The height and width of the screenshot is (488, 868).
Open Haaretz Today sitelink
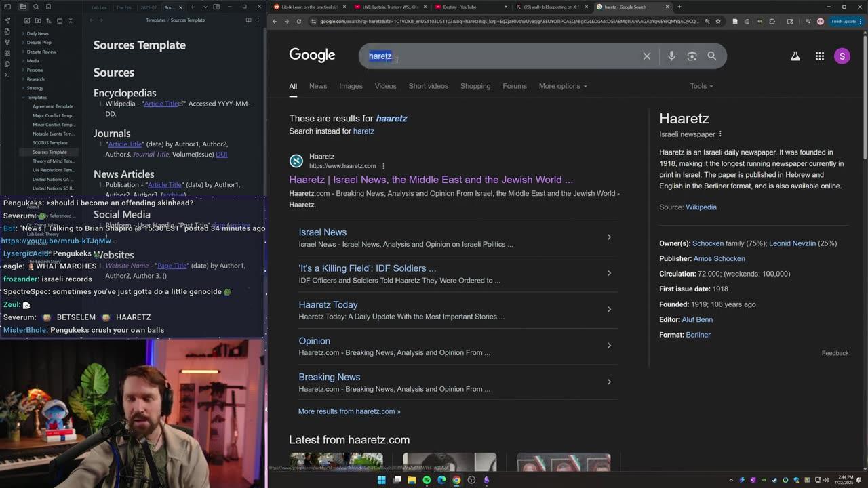coord(328,304)
